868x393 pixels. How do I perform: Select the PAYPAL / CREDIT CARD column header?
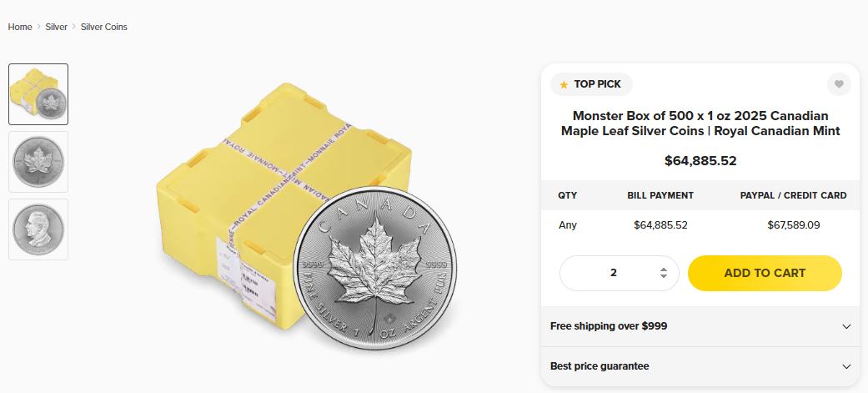[793, 195]
